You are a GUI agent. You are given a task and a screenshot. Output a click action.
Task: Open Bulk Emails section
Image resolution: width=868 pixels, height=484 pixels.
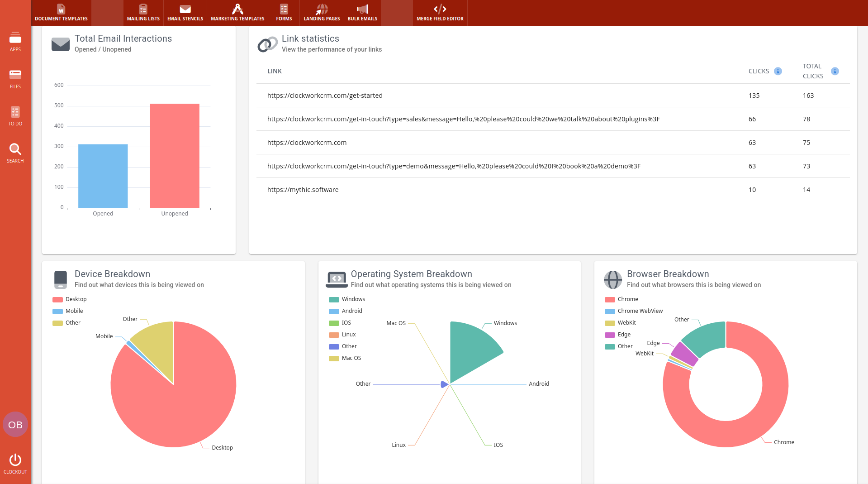click(362, 13)
